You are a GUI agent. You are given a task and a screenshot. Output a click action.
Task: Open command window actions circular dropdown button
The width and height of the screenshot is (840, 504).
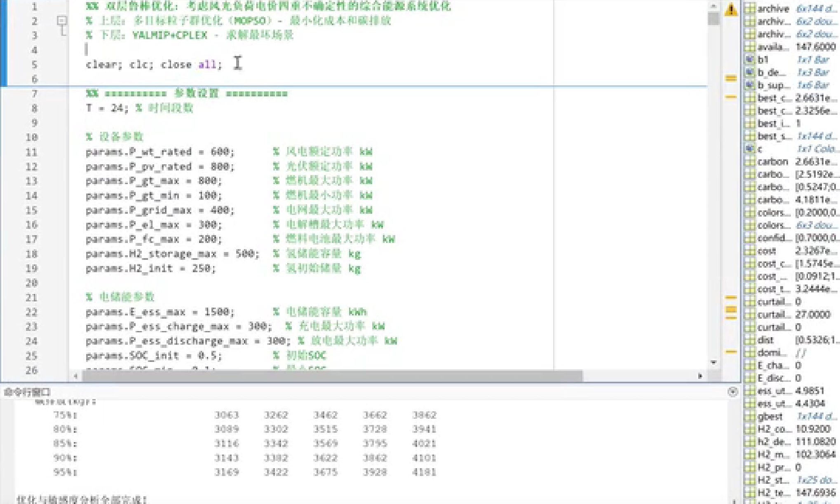click(733, 392)
